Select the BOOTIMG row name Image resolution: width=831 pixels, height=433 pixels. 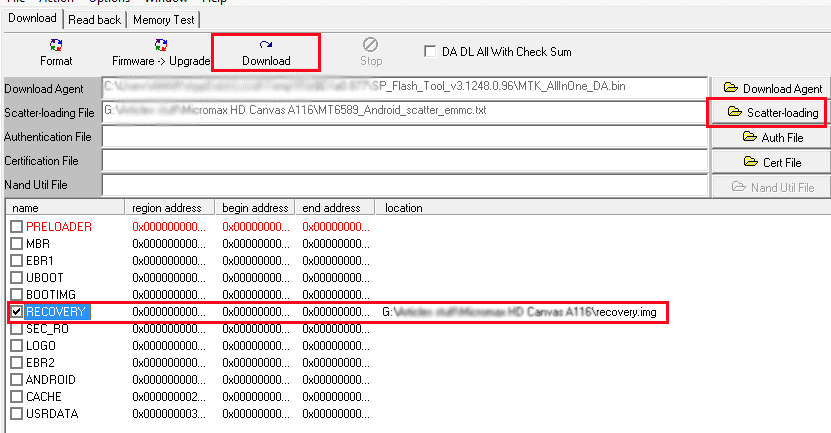click(x=51, y=295)
